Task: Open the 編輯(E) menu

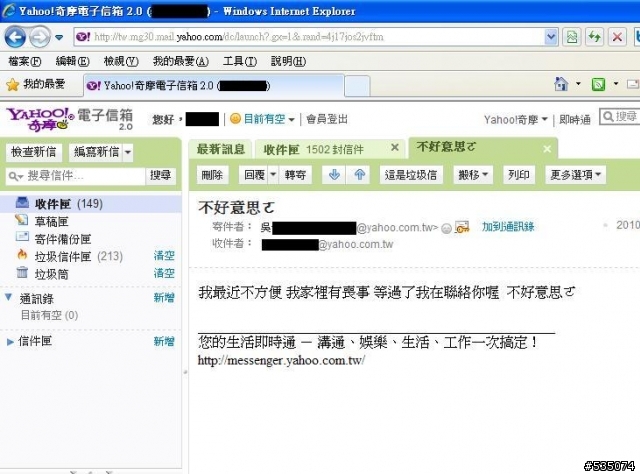Action: (73, 61)
